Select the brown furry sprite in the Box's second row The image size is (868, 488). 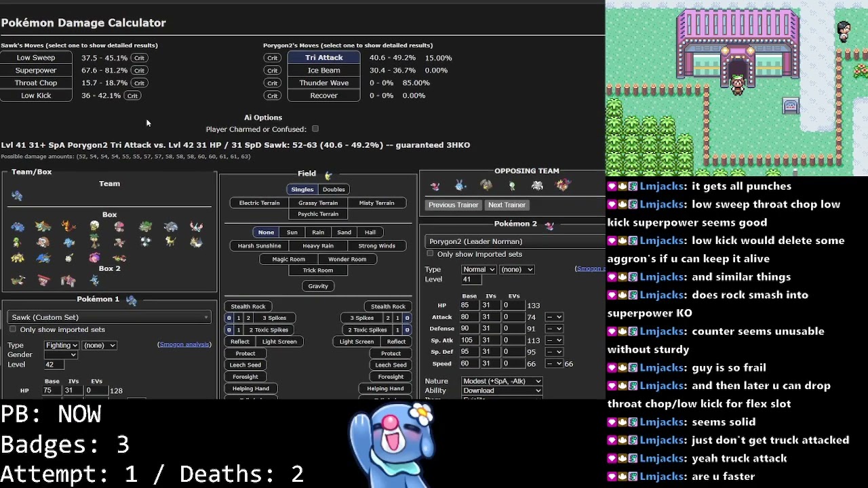tap(43, 241)
